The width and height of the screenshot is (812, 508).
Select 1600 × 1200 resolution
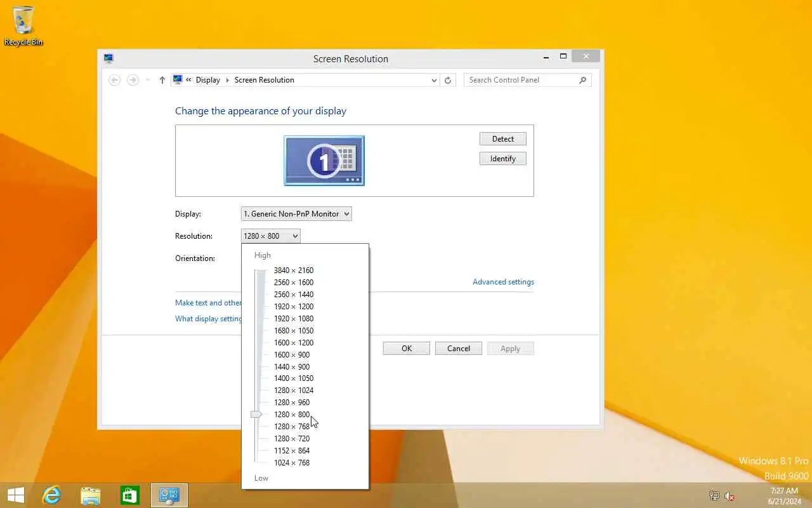pyautogui.click(x=294, y=343)
